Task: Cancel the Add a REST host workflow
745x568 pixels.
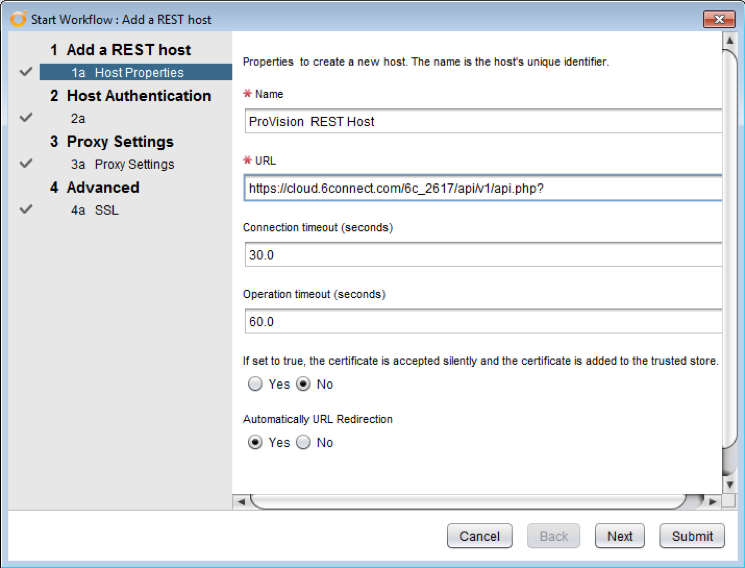Action: coord(479,536)
